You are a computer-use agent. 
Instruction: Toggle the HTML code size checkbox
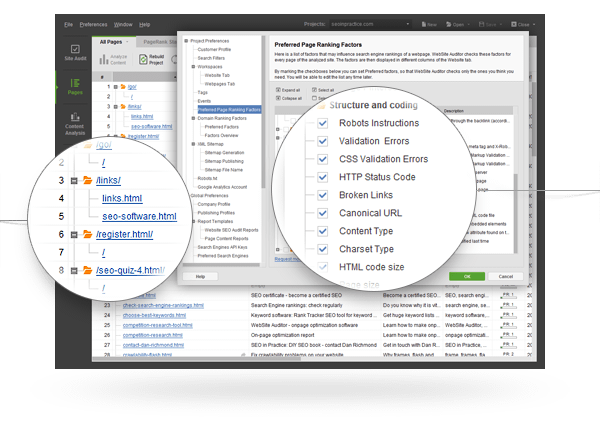tap(323, 267)
